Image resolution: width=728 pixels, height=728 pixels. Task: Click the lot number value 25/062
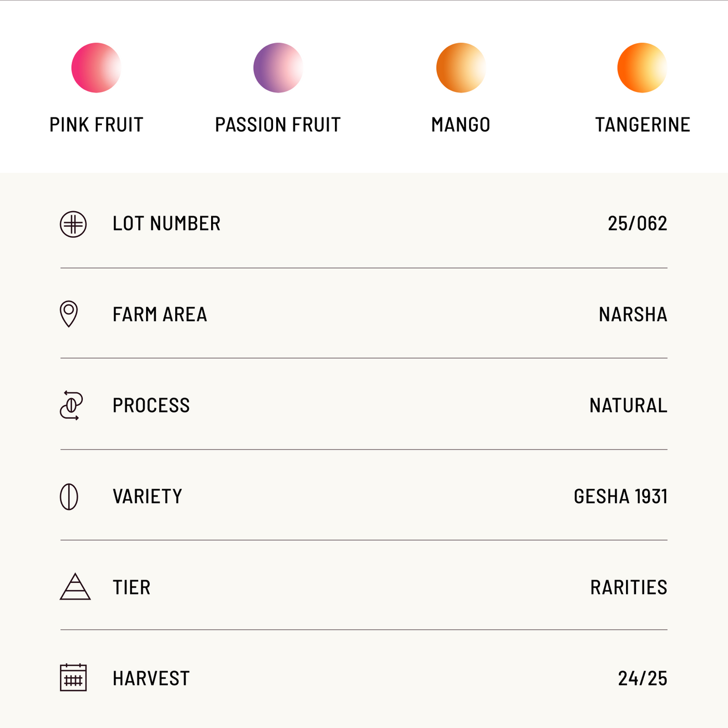point(637,224)
